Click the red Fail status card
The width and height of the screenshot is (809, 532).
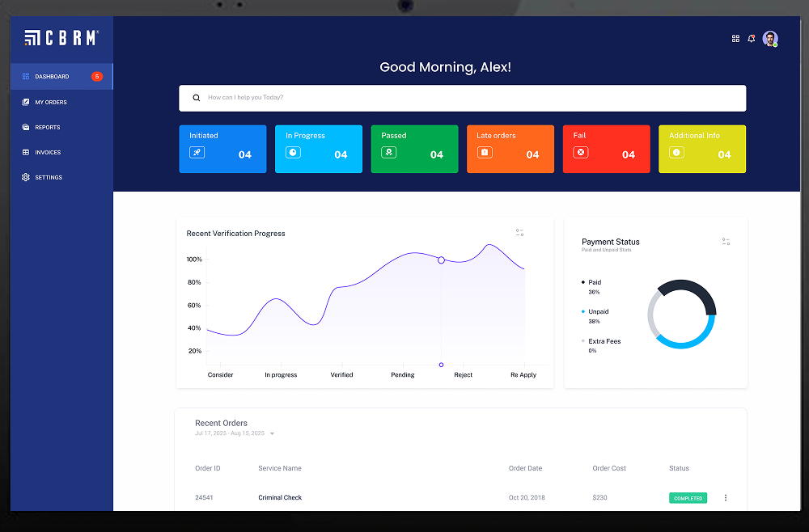pos(606,149)
